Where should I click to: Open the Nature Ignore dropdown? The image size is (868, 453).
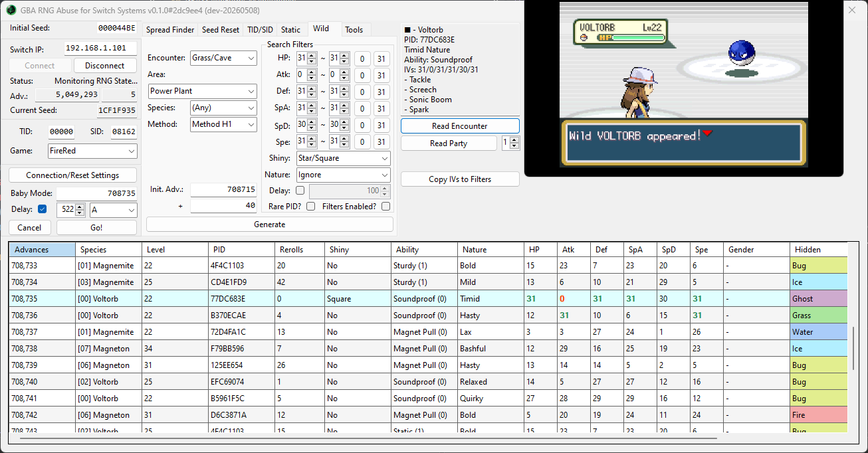click(344, 175)
